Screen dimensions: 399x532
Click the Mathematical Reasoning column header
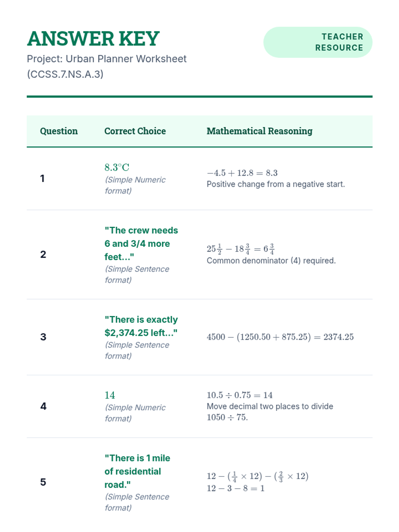click(x=259, y=131)
